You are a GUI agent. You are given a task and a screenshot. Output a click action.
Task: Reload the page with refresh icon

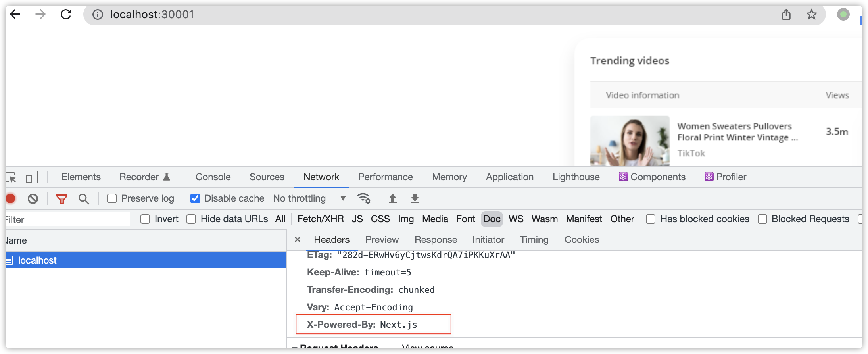click(66, 14)
